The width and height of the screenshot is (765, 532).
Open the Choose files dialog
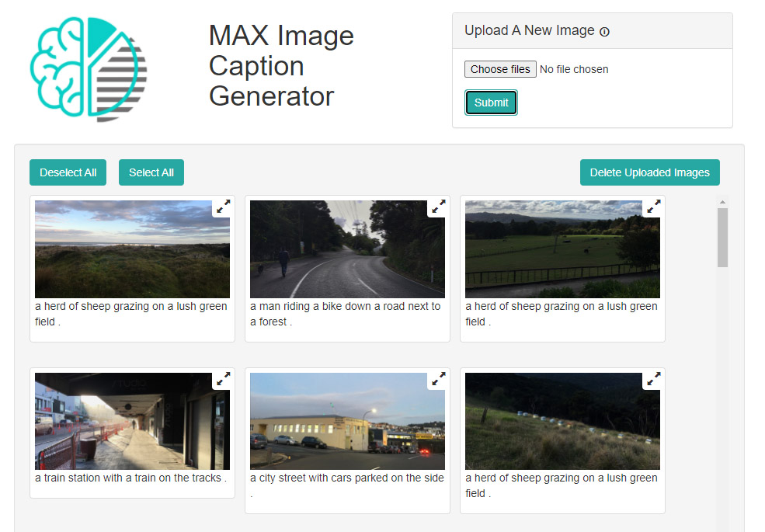click(501, 69)
